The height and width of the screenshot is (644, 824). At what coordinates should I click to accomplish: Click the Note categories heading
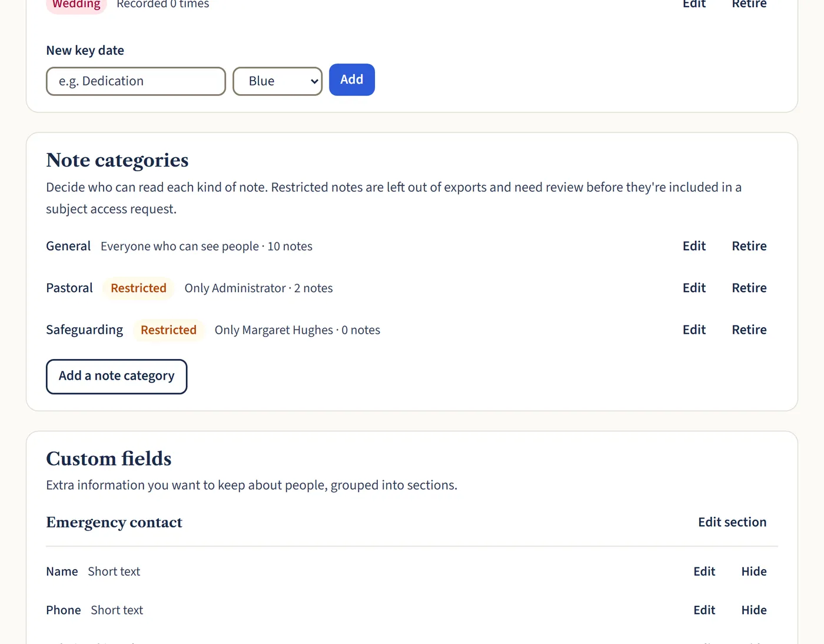click(x=117, y=160)
